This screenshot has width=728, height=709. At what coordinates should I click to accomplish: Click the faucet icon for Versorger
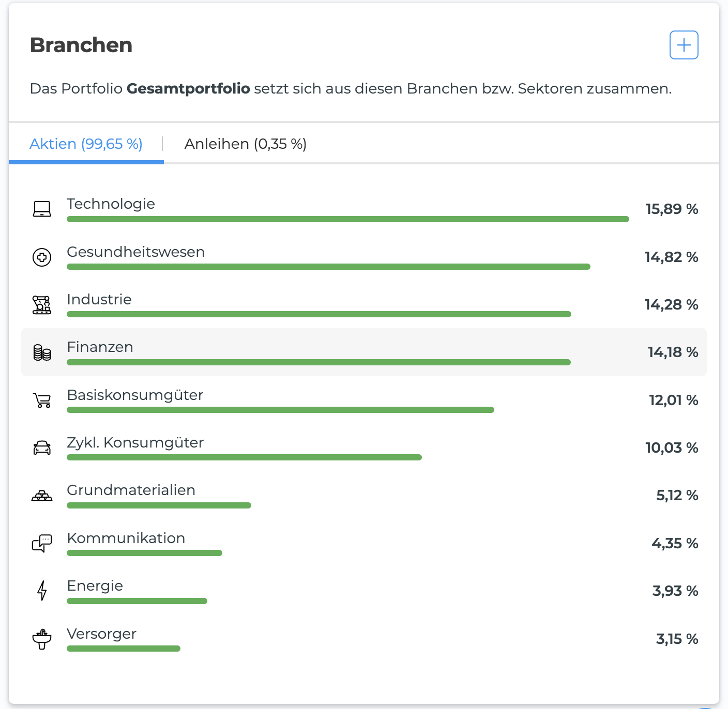pyautogui.click(x=42, y=639)
